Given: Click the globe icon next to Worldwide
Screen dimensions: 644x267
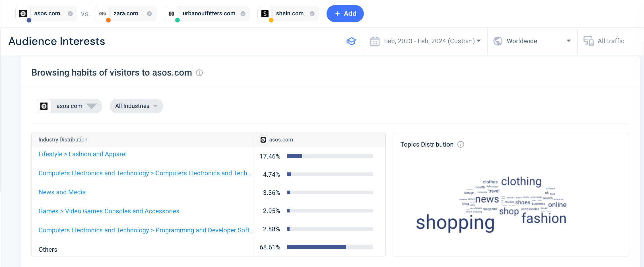Looking at the screenshot, I should coord(498,41).
